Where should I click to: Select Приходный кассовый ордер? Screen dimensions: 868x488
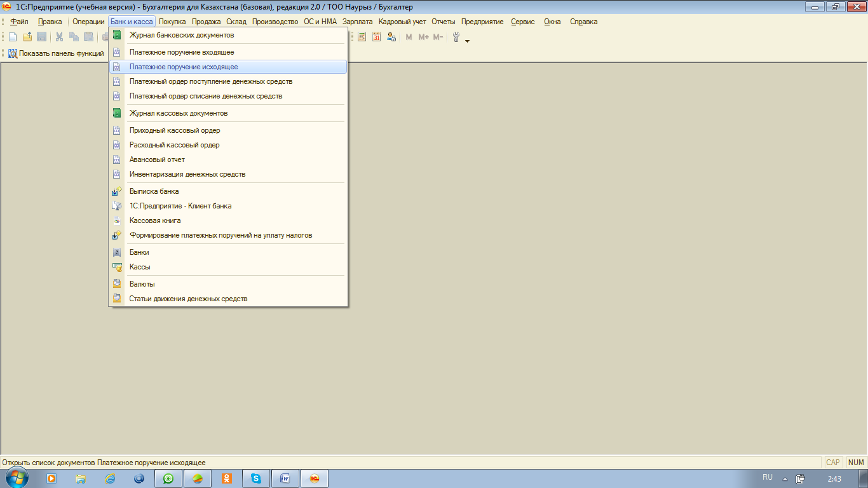pyautogui.click(x=228, y=130)
